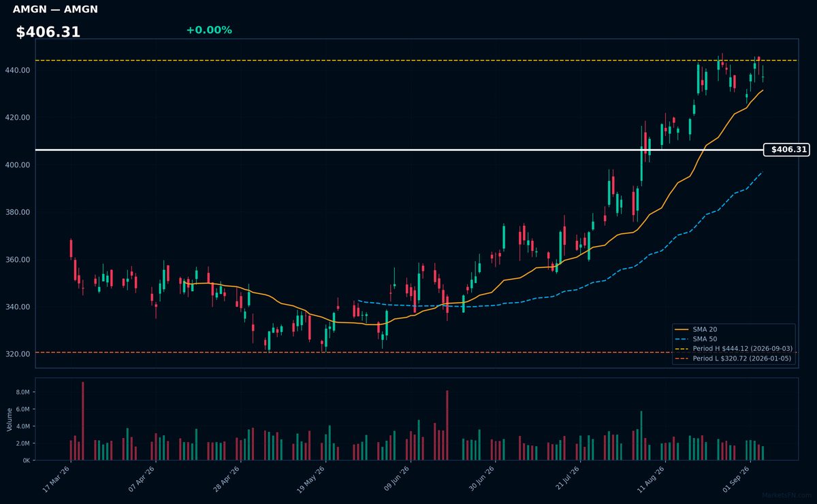817x504 pixels.
Task: Click the 4.0M volume axis label
Action: (23, 426)
